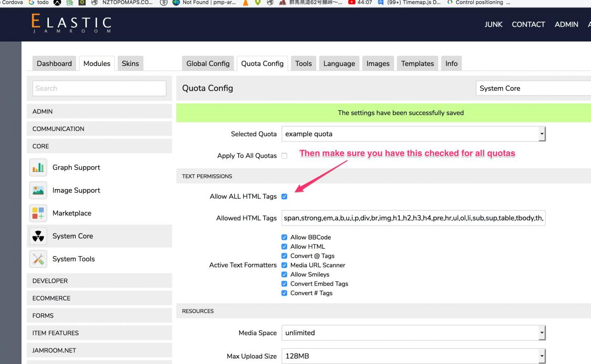Image resolution: width=591 pixels, height=364 pixels.
Task: Click the System Core radiation icon
Action: click(x=38, y=236)
